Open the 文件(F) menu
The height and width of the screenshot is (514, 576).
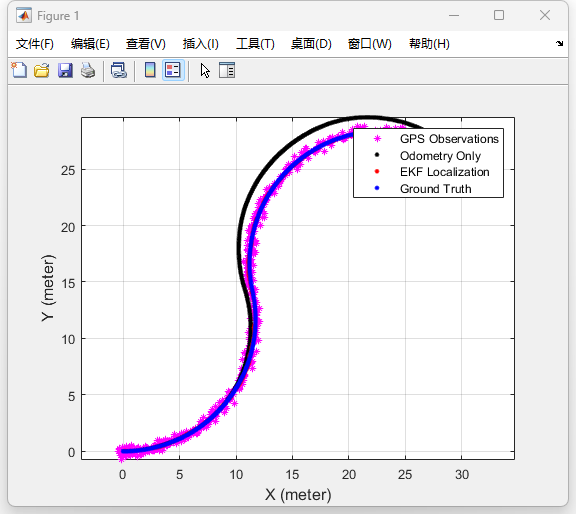point(35,44)
